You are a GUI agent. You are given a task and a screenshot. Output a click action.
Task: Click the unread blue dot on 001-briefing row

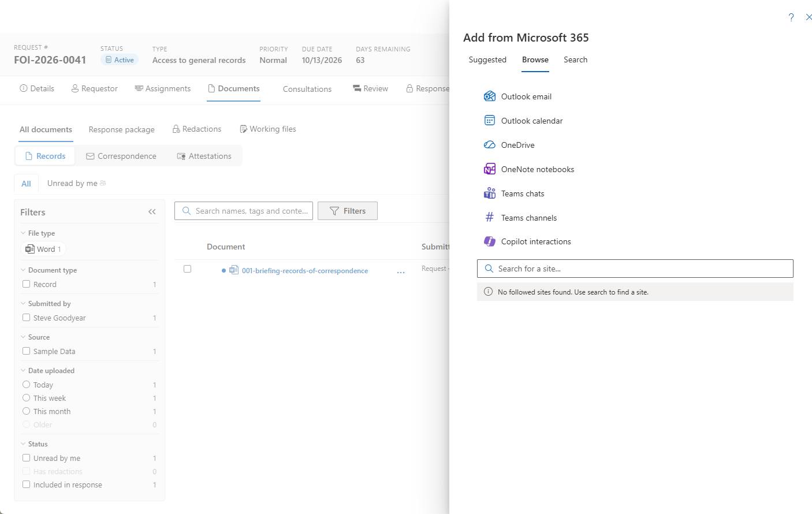224,270
